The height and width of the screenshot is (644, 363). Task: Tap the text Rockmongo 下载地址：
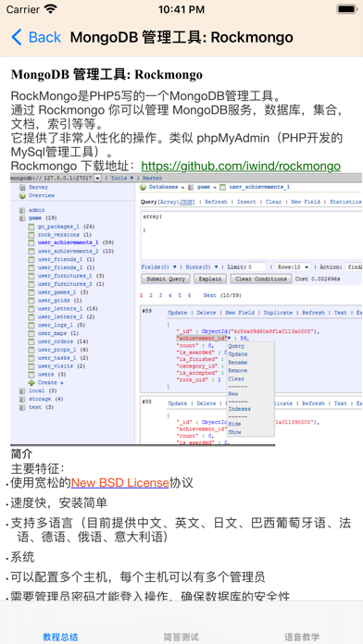[73, 166]
